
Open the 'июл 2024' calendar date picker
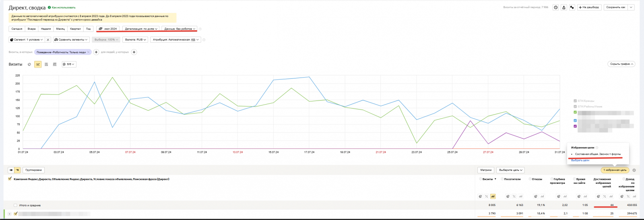(x=108, y=29)
